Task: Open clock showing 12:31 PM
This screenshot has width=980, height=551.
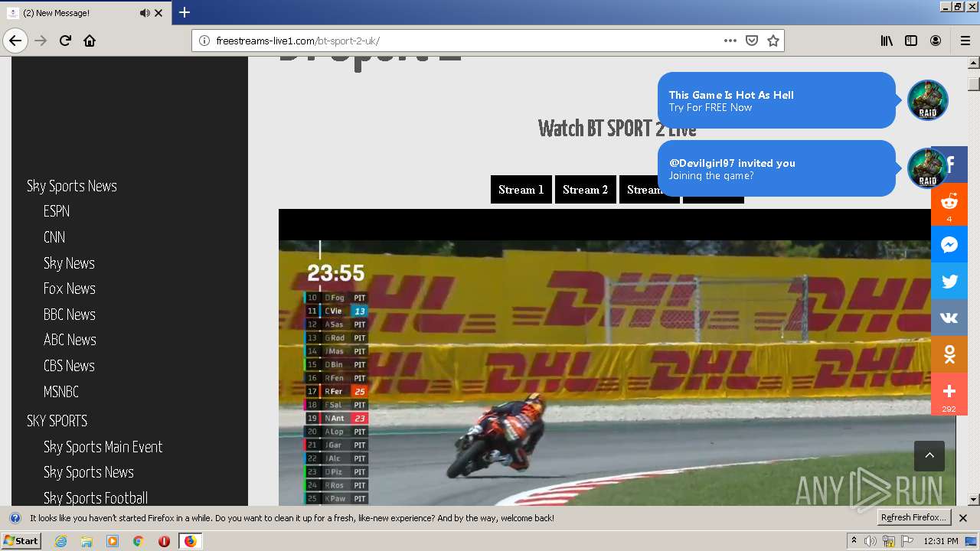Action: tap(941, 541)
